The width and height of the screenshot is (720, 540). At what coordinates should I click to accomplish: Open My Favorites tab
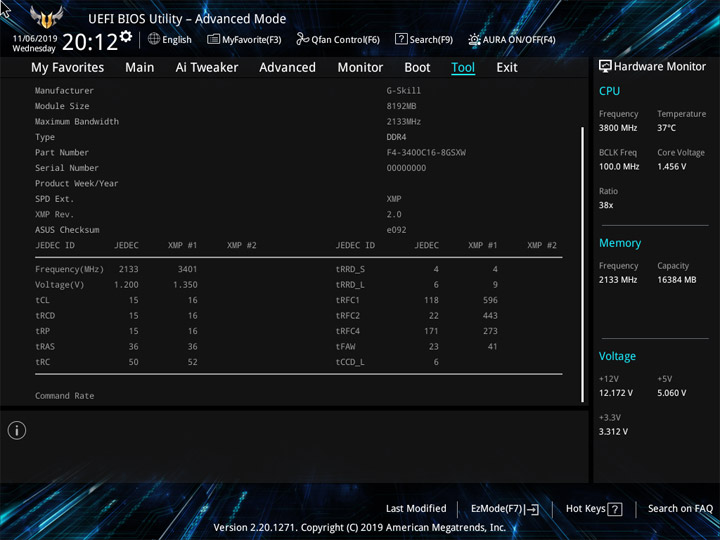coord(68,68)
